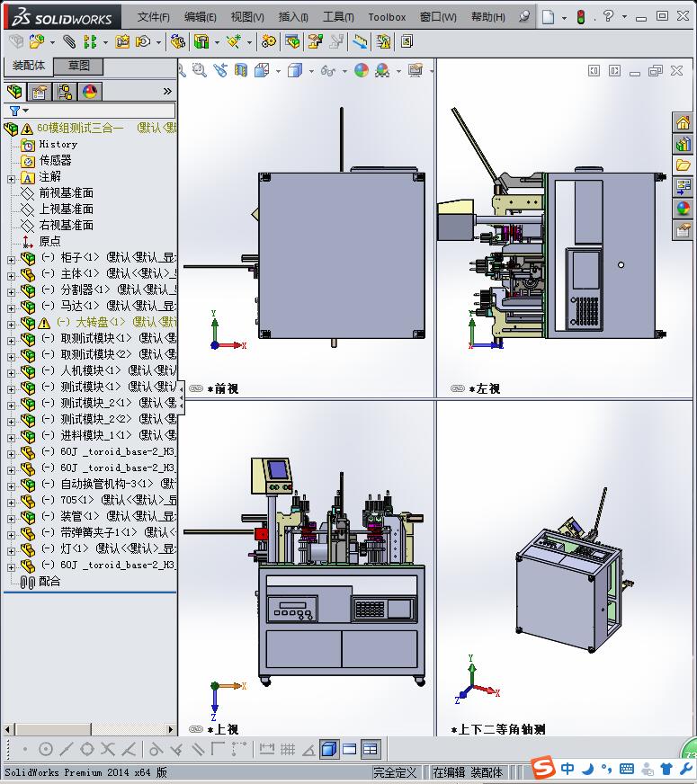Toggle the four view layout button
This screenshot has height=784, width=697.
(370, 749)
